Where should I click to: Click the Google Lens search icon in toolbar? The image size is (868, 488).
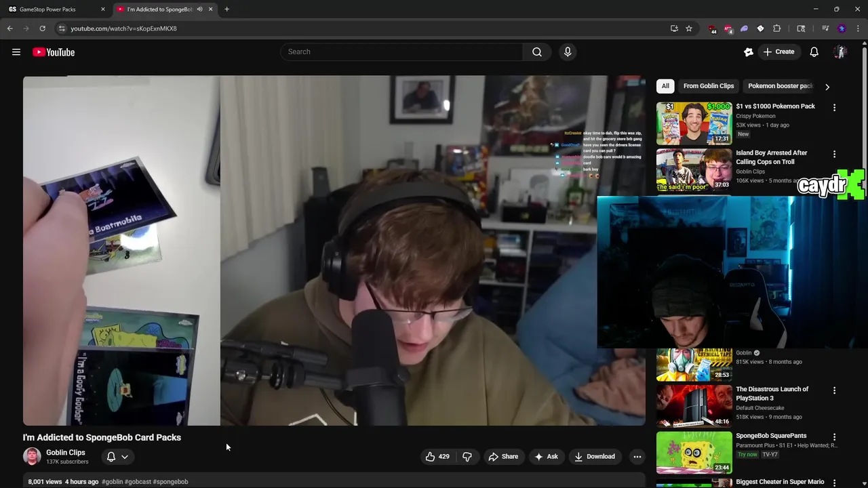pos(801,28)
